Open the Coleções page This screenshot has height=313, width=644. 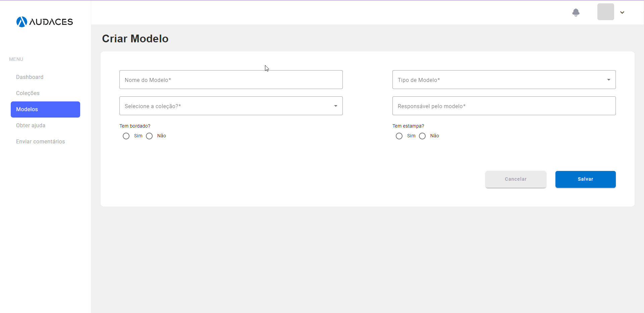[28, 93]
